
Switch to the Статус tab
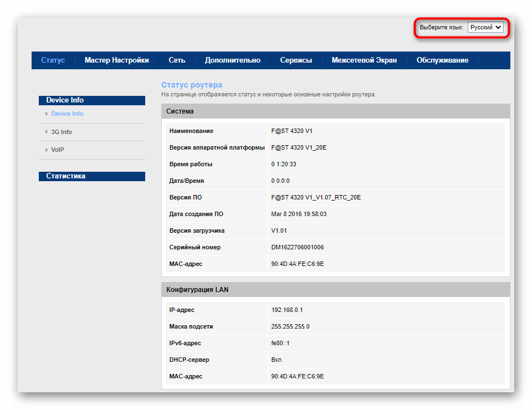point(53,60)
